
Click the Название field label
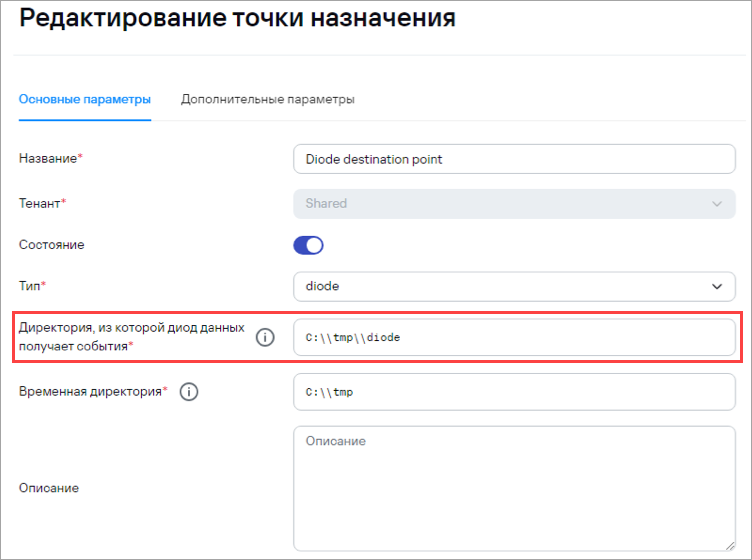point(50,159)
